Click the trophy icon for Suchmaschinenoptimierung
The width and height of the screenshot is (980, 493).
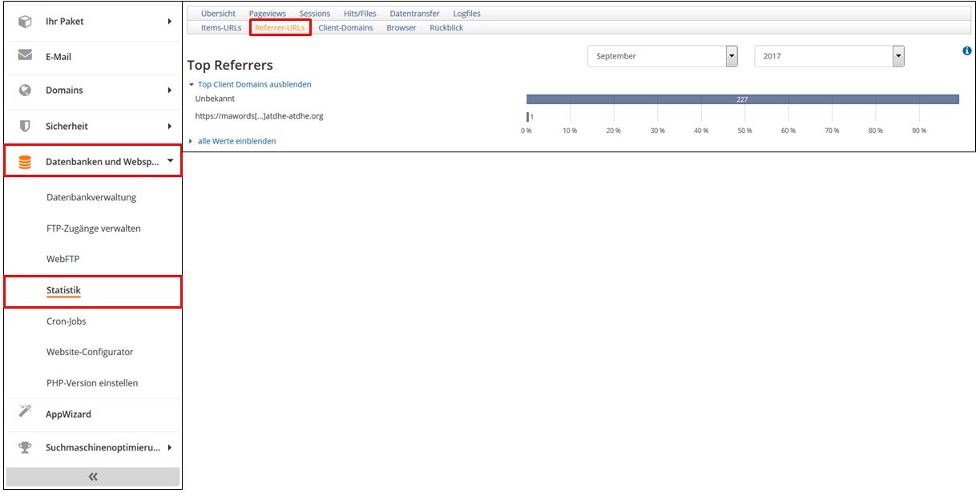25,447
